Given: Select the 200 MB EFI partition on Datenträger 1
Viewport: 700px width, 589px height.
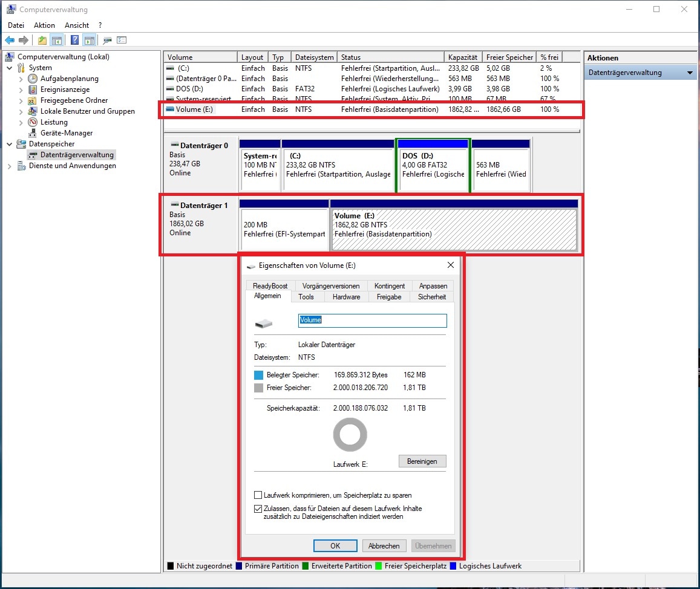Looking at the screenshot, I should 284,226.
